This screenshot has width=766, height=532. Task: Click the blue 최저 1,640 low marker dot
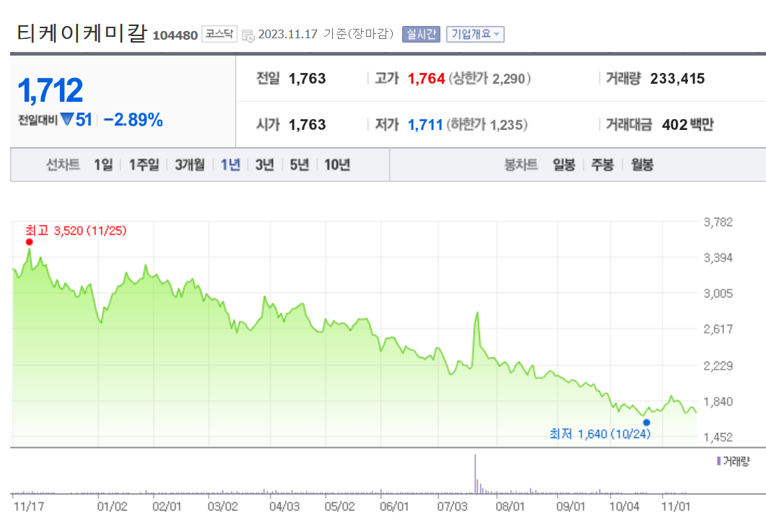point(646,422)
